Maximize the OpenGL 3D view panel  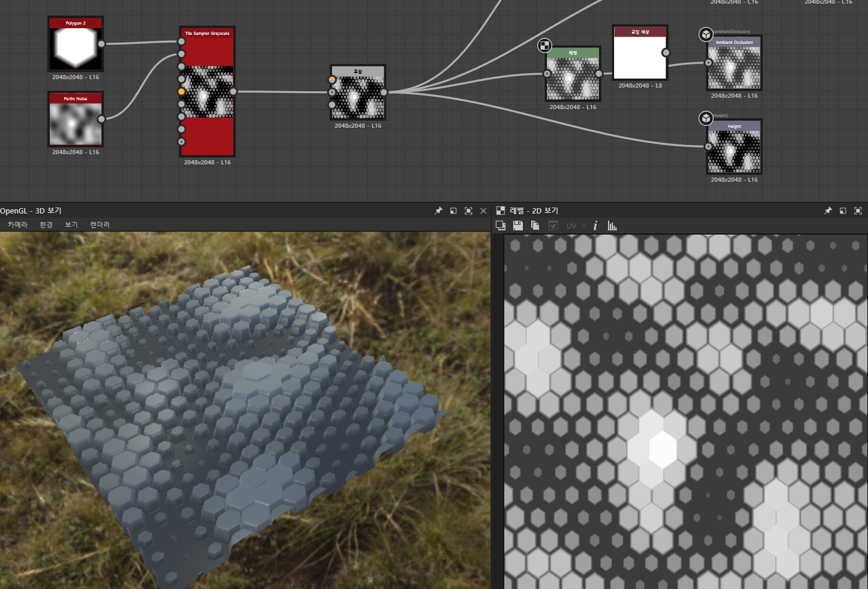(x=468, y=211)
